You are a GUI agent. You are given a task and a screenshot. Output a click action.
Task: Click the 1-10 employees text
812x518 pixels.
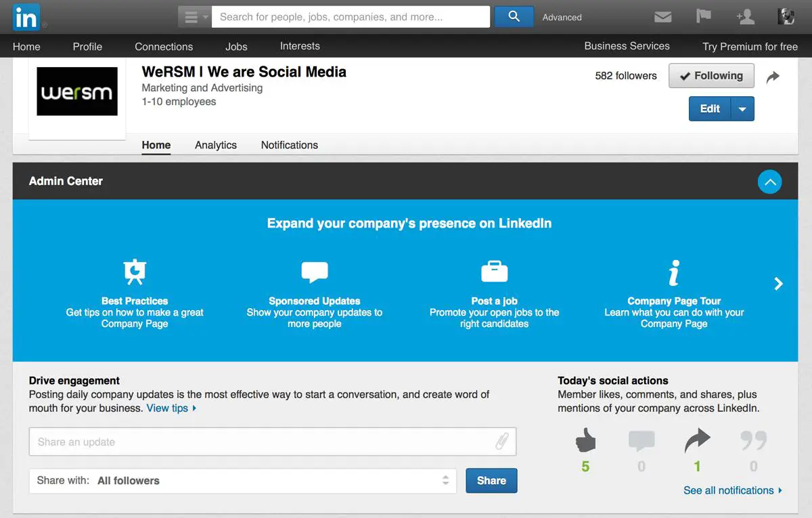[179, 102]
